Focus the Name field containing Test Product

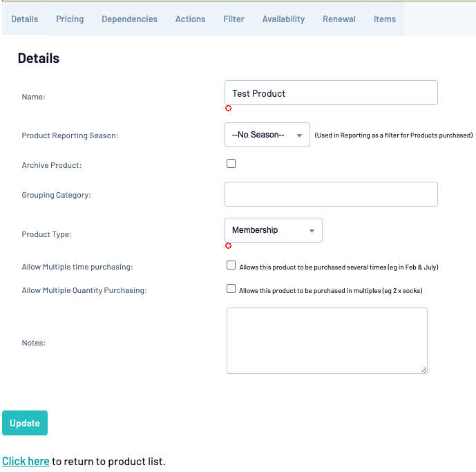[x=331, y=93]
